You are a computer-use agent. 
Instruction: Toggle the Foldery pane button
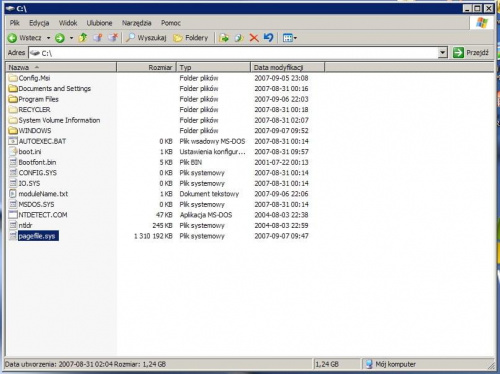pos(191,38)
